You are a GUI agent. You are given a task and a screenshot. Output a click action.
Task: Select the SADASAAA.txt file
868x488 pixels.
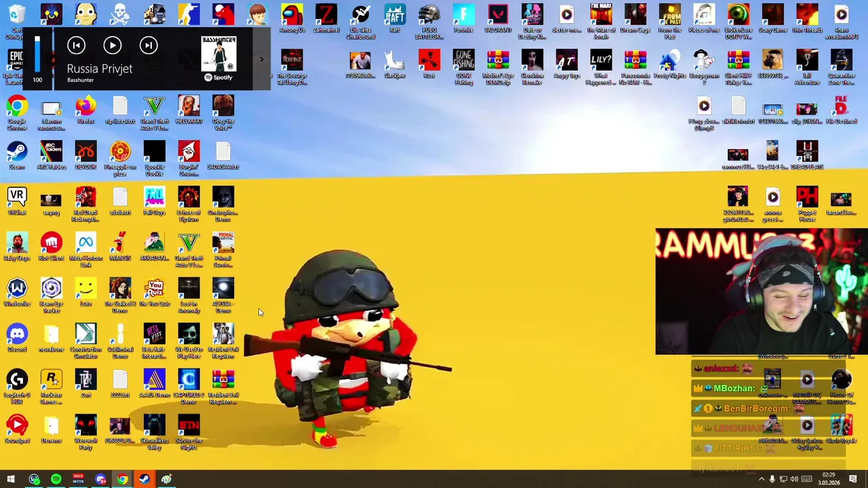[223, 157]
